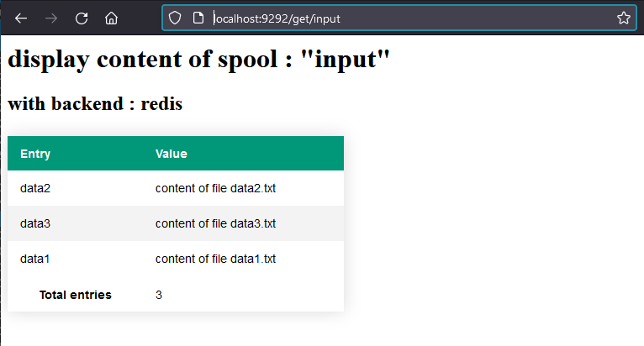This screenshot has height=346, width=644.
Task: Click the 'content of file data1.txt' value
Action: click(215, 259)
